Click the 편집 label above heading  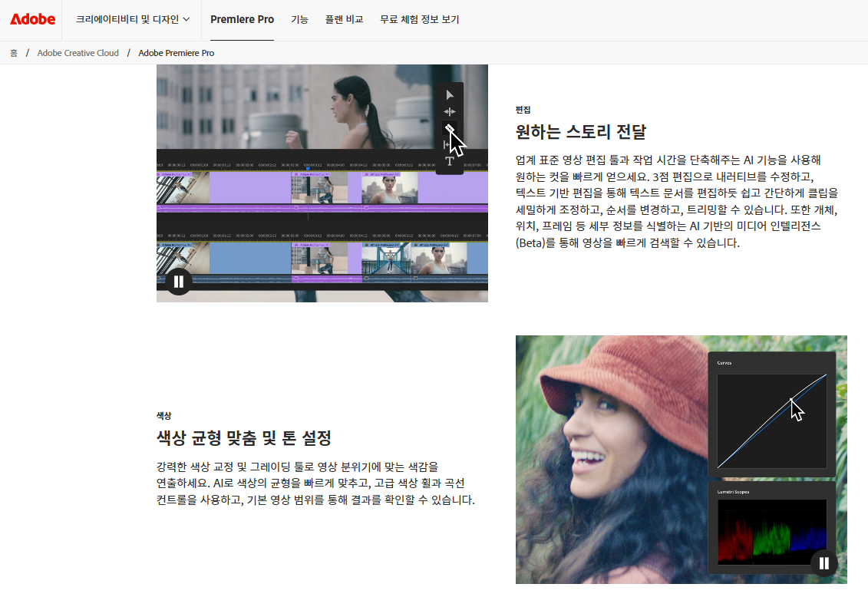click(523, 110)
